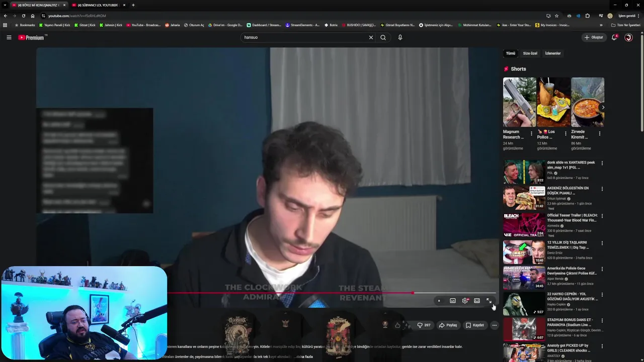Open Chrome apps grid shortcut
Viewport: 644px width, 362px height.
coord(5,25)
